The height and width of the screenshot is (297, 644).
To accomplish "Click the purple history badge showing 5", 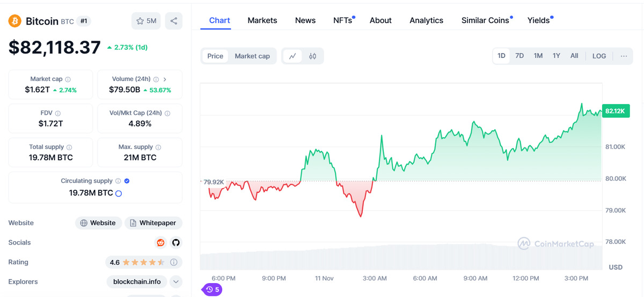I will [x=212, y=289].
